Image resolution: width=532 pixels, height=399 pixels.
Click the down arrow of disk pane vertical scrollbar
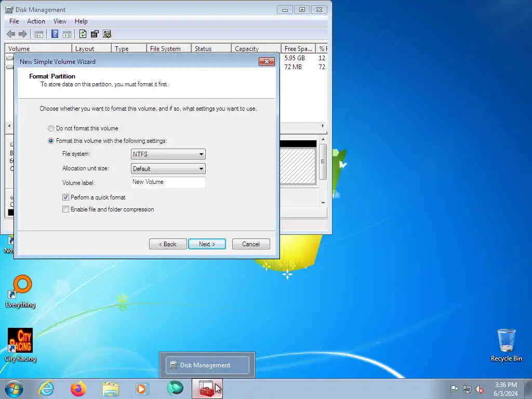point(323,203)
